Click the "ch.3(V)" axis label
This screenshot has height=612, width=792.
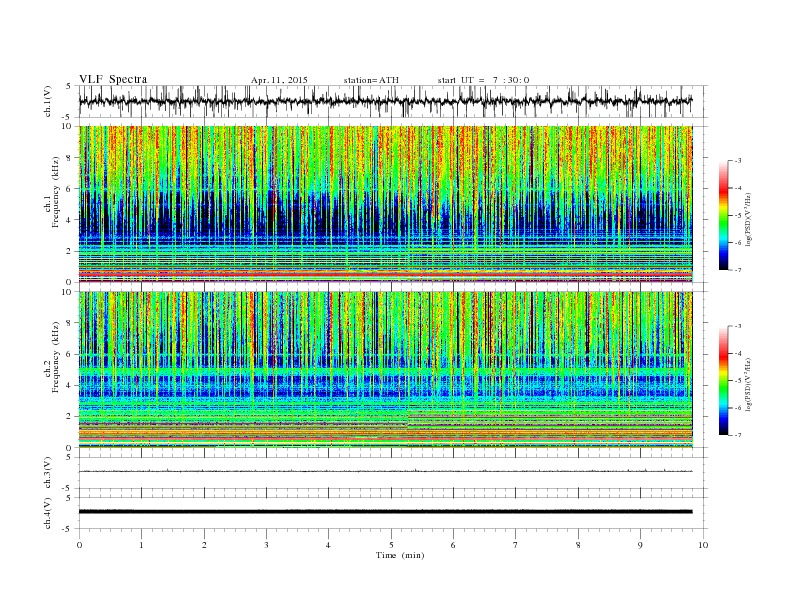pyautogui.click(x=48, y=473)
